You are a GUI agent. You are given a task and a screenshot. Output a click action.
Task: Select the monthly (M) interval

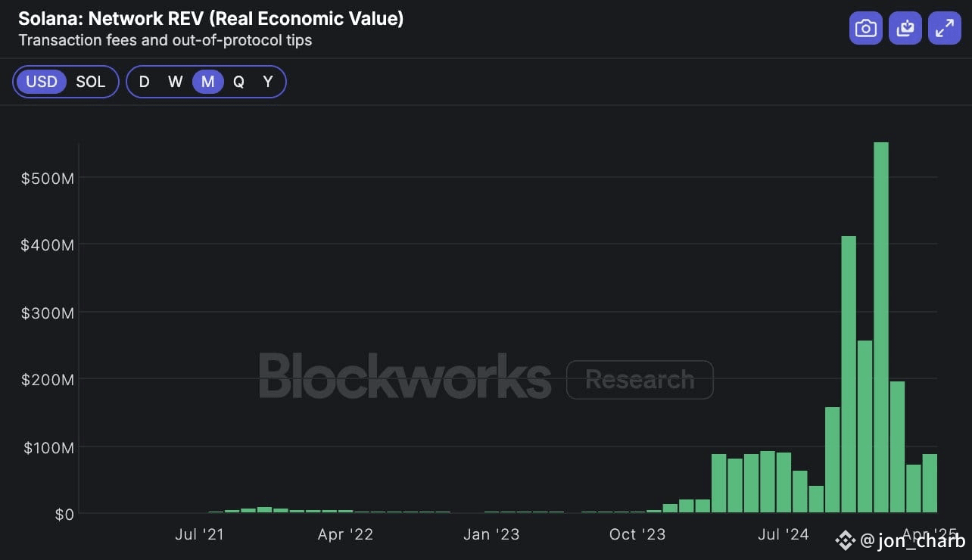pos(208,82)
